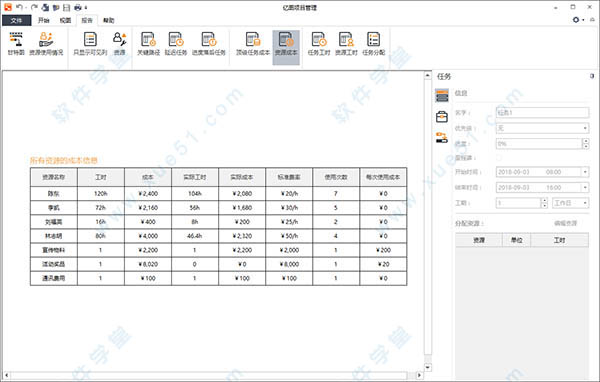Image resolution: width=600 pixels, height=382 pixels.
Task: Switch to the 开始 (Home) tab
Action: (x=44, y=20)
